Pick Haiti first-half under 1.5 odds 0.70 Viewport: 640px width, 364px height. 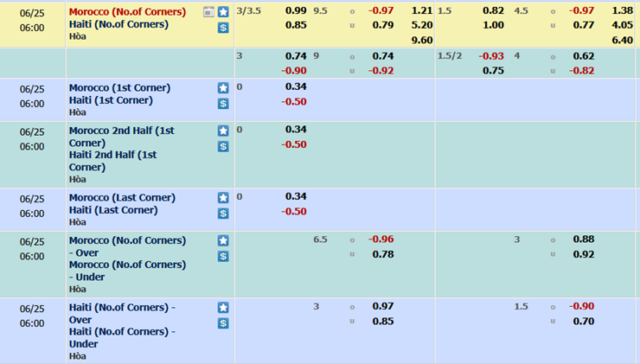584,321
